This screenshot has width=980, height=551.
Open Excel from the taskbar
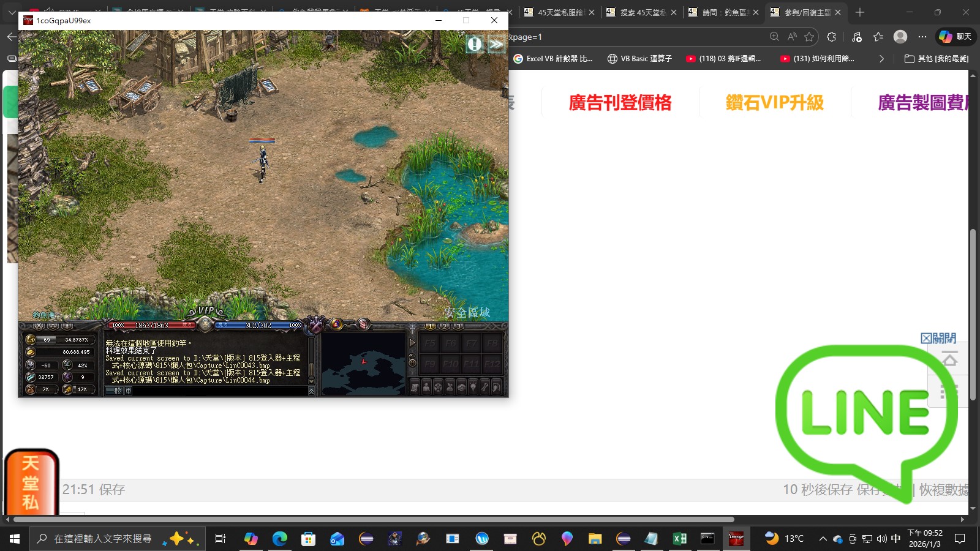[x=679, y=539]
